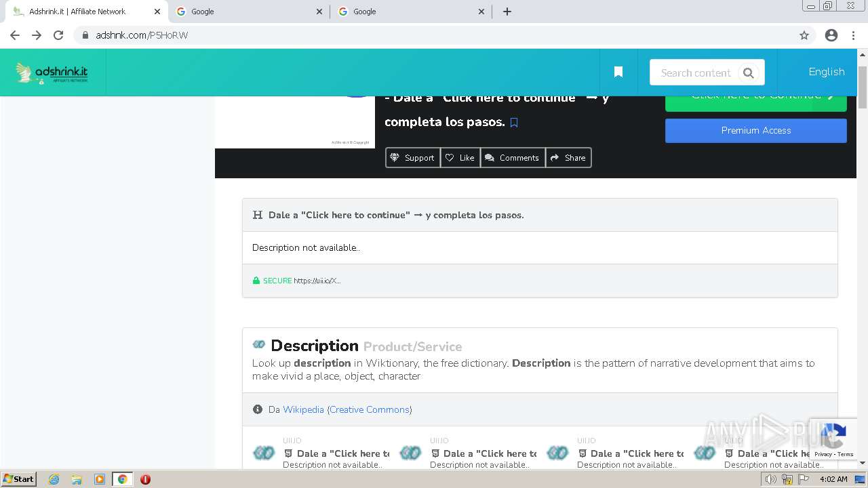Click the reCAPTCHA Privacy - Terms badge
Image resolution: width=868 pixels, height=488 pixels.
pos(833,439)
